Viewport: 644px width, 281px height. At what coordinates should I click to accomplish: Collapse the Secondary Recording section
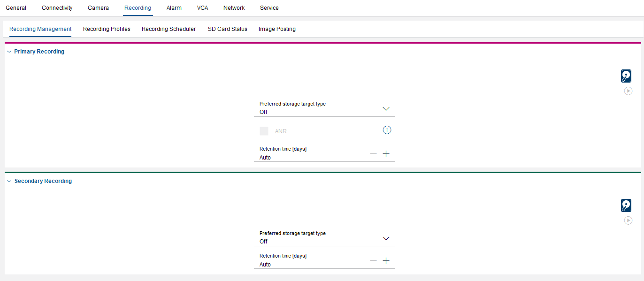click(x=9, y=181)
